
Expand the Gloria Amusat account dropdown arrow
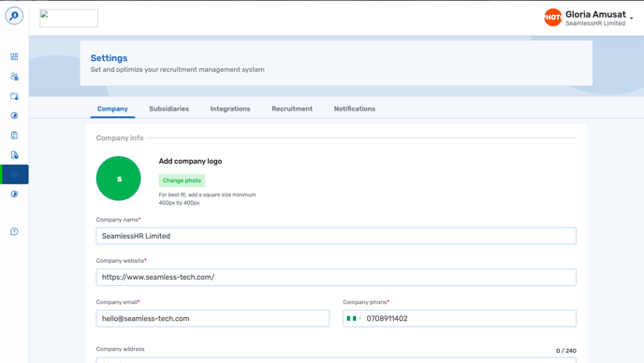coord(631,18)
